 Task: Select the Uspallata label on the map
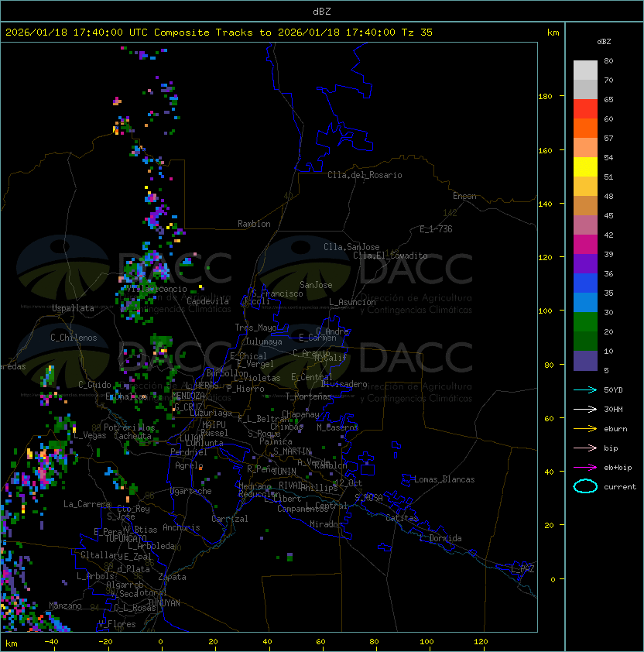73,308
